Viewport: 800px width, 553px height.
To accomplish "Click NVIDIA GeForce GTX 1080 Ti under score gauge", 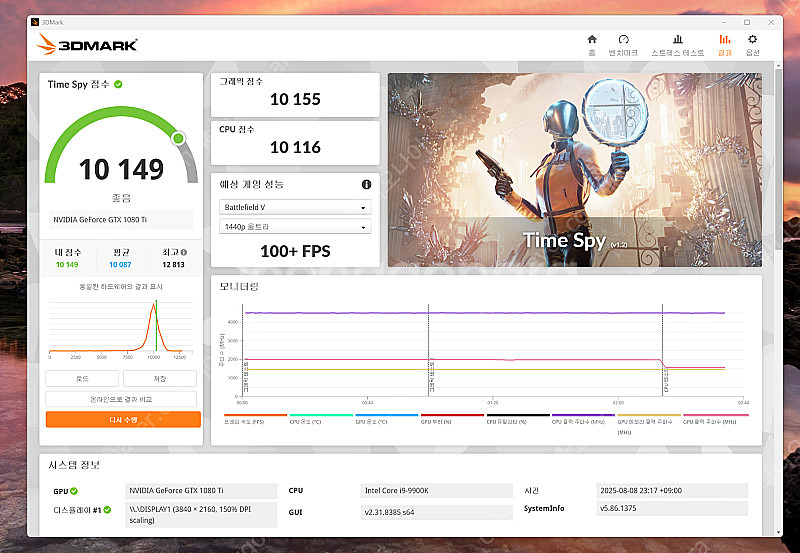I will pos(121,220).
